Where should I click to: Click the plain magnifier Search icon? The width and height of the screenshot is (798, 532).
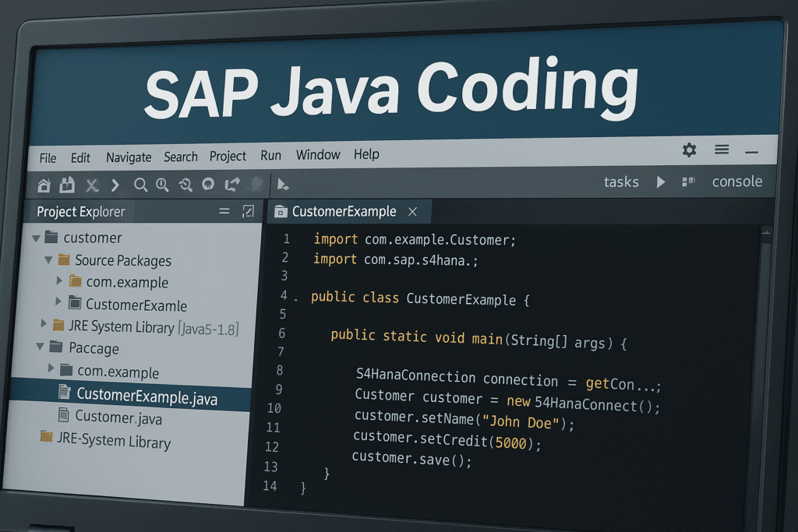pos(140,185)
